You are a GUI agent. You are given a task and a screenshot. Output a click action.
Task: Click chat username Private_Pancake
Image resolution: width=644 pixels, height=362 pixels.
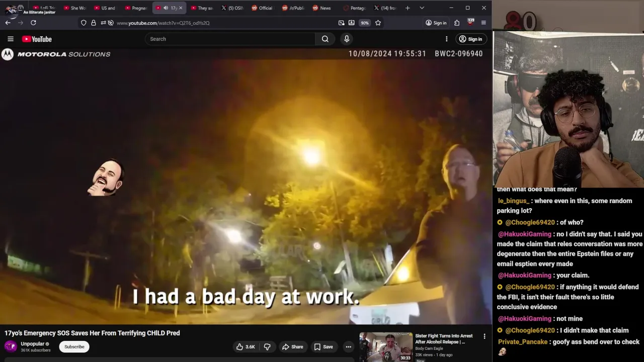[523, 342]
